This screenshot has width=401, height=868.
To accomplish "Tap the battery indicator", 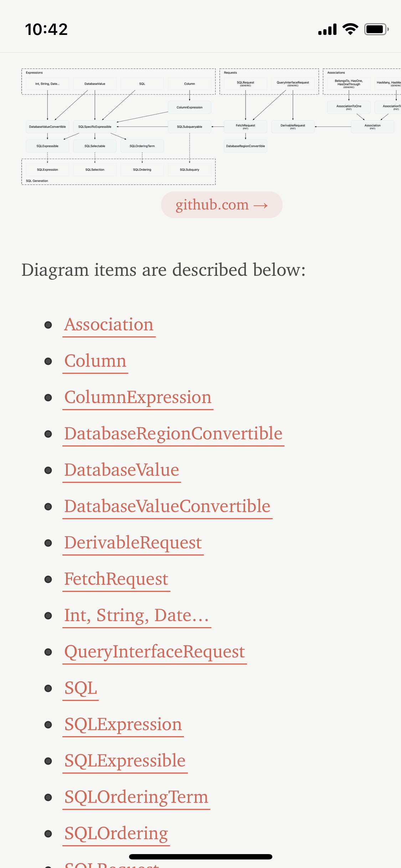I will [x=375, y=29].
